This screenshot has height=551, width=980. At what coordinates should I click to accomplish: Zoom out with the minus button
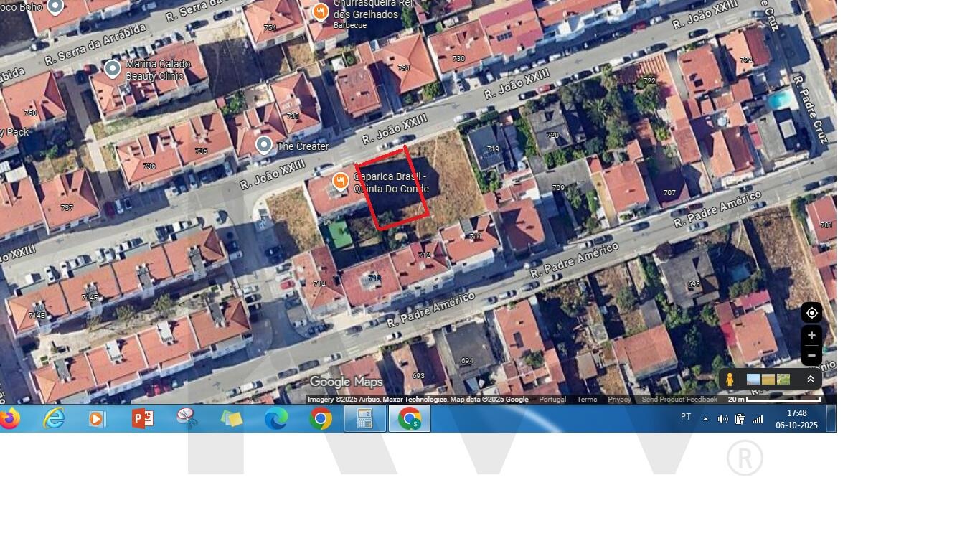pyautogui.click(x=811, y=355)
